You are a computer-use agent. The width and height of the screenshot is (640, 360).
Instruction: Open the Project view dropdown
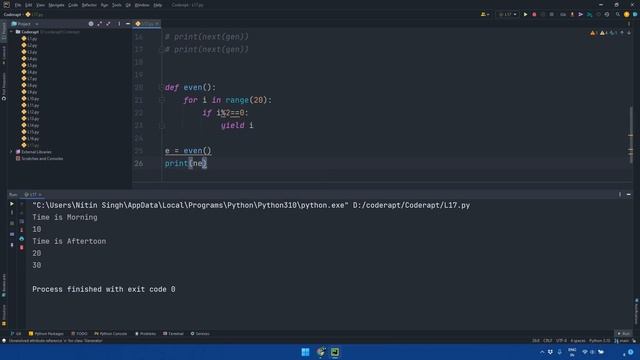(x=25, y=24)
